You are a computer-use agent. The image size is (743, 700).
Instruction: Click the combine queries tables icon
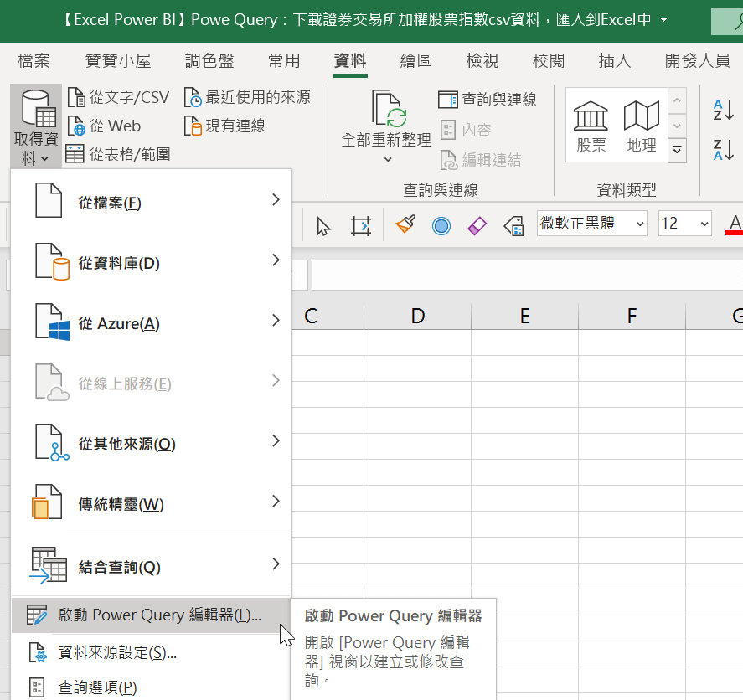[49, 564]
